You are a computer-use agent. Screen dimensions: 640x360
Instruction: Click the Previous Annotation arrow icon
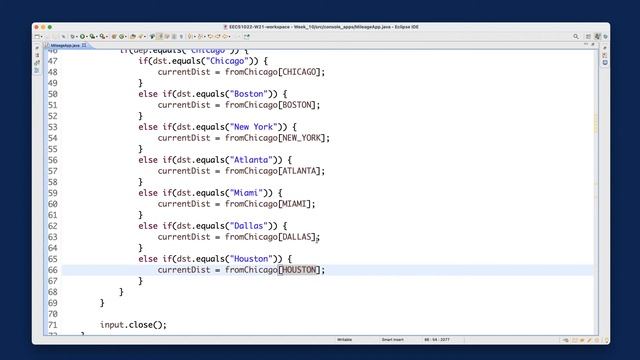pyautogui.click(x=200, y=36)
